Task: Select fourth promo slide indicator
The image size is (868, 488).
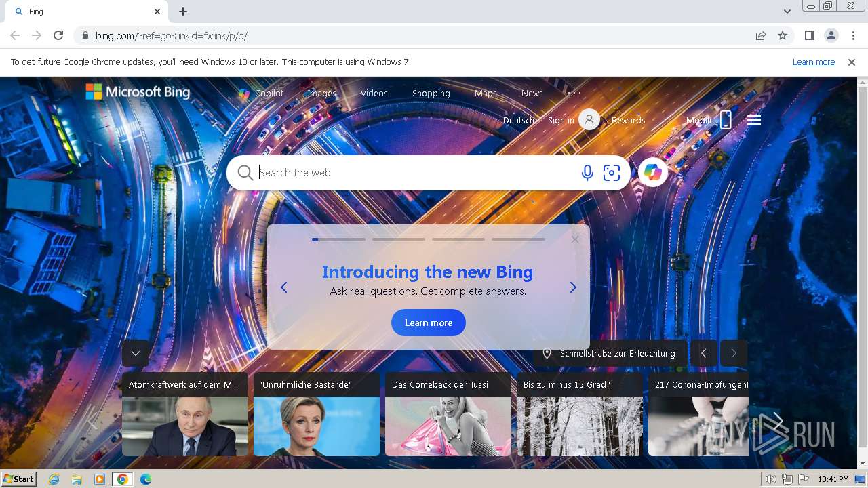Action: [x=518, y=239]
